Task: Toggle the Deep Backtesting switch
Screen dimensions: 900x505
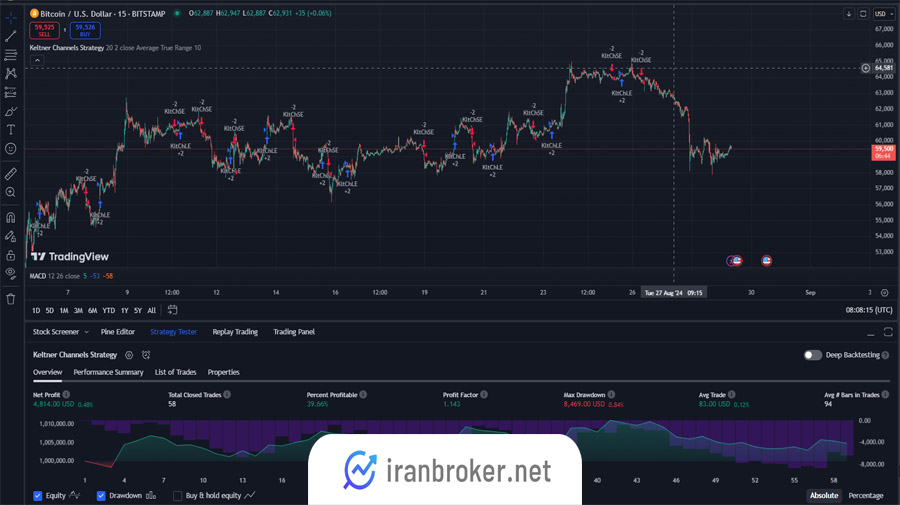Action: 813,355
